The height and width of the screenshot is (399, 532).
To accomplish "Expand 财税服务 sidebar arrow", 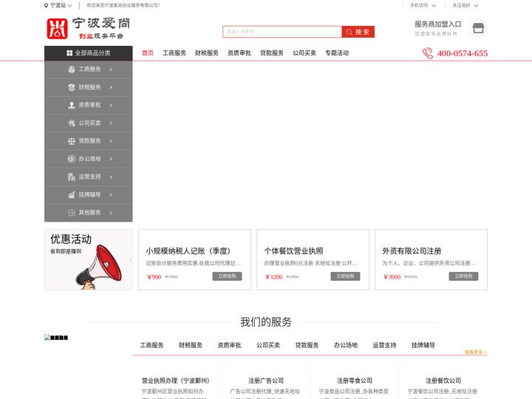I will point(111,87).
